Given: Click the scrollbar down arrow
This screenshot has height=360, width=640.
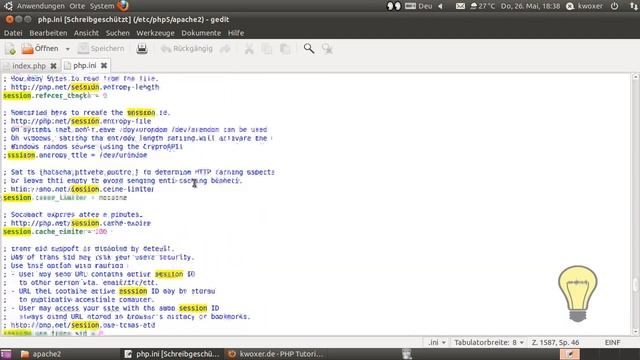Looking at the screenshot, I should point(636,331).
